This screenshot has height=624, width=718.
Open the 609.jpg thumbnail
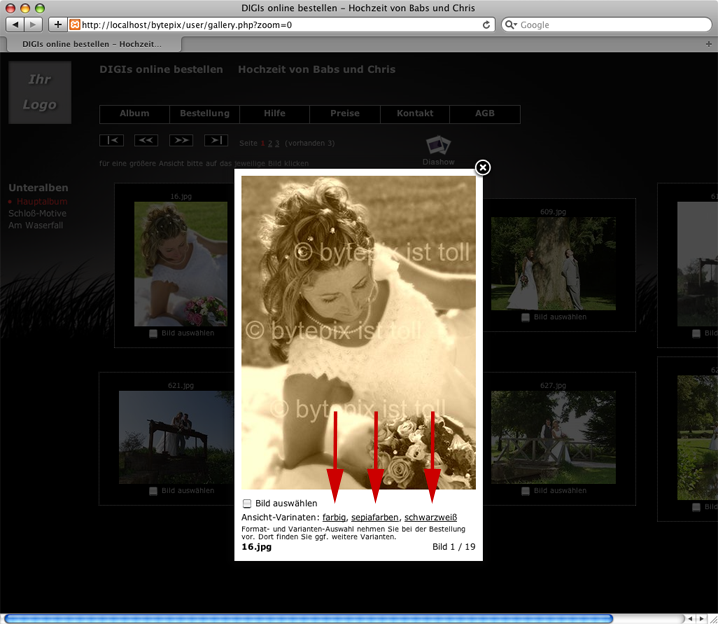553,263
